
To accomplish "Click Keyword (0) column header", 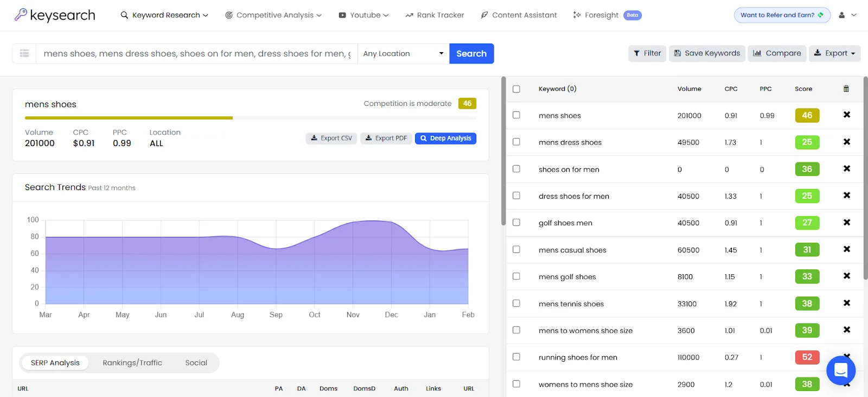I will coord(557,89).
